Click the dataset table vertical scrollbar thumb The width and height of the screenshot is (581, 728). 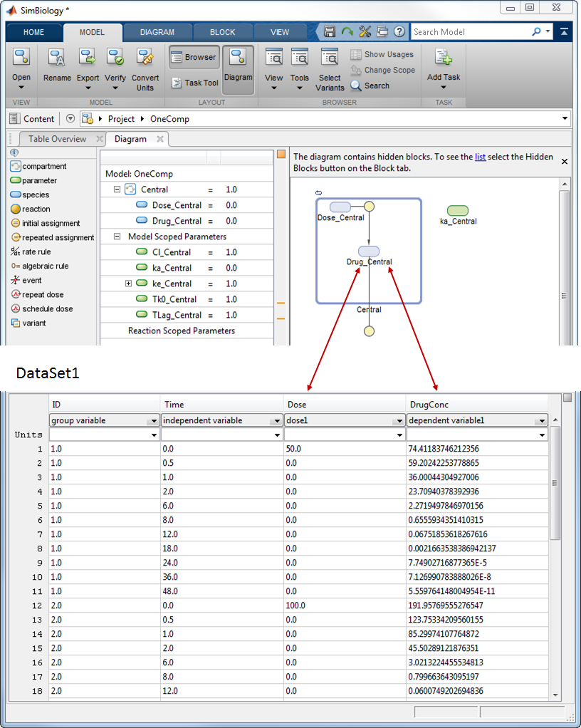coord(555,483)
